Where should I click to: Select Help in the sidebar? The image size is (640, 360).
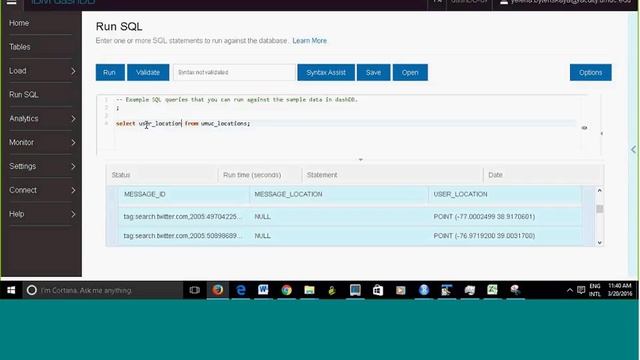[x=17, y=214]
